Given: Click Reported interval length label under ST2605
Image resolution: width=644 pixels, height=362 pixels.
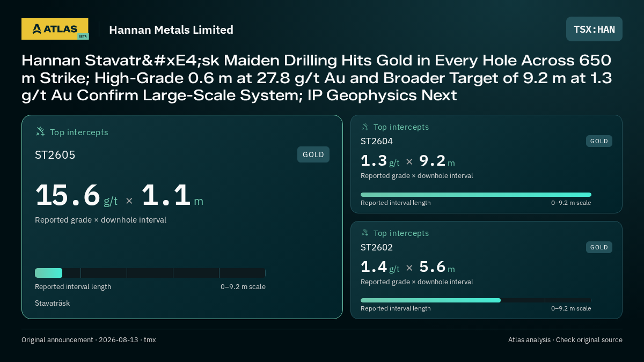Looking at the screenshot, I should [73, 287].
